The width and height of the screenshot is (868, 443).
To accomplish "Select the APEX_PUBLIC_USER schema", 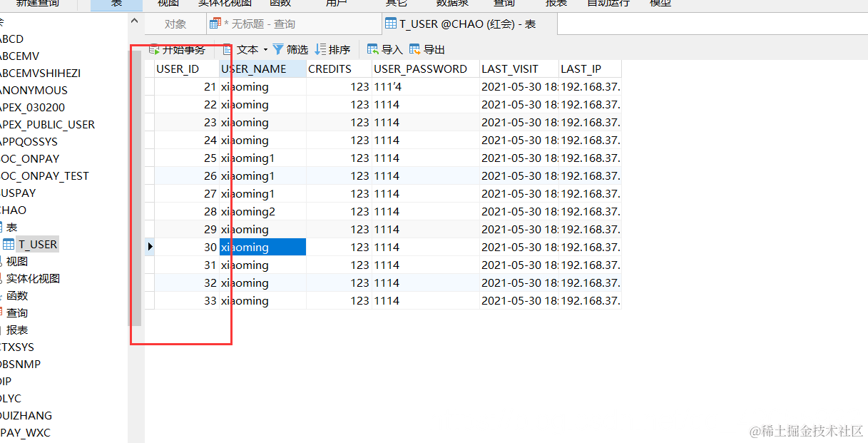I will [x=47, y=125].
